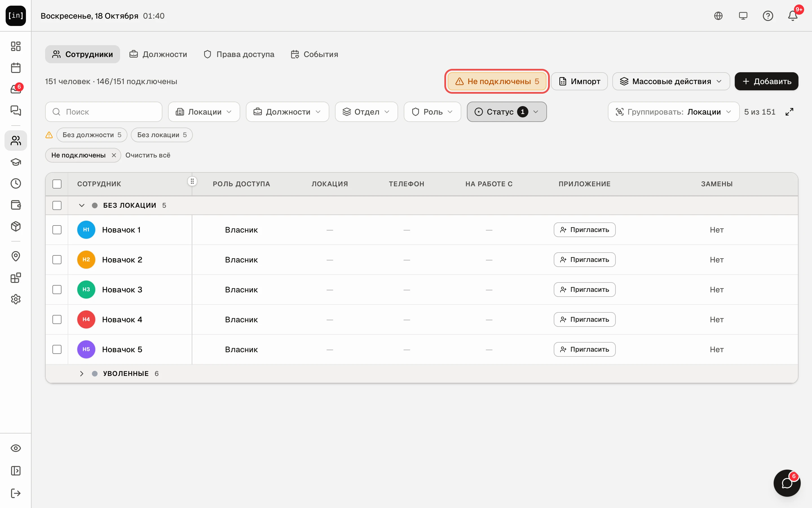This screenshot has height=508, width=812.
Task: Open the globe language icon
Action: 718,16
